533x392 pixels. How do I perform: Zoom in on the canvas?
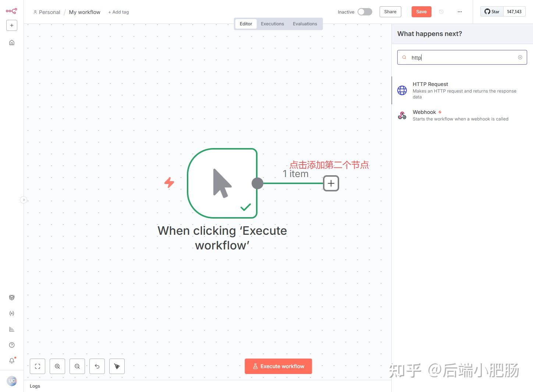[57, 366]
